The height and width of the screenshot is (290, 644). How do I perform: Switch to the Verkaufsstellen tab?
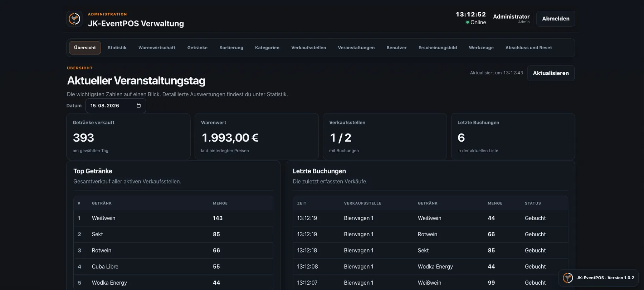[x=309, y=48]
